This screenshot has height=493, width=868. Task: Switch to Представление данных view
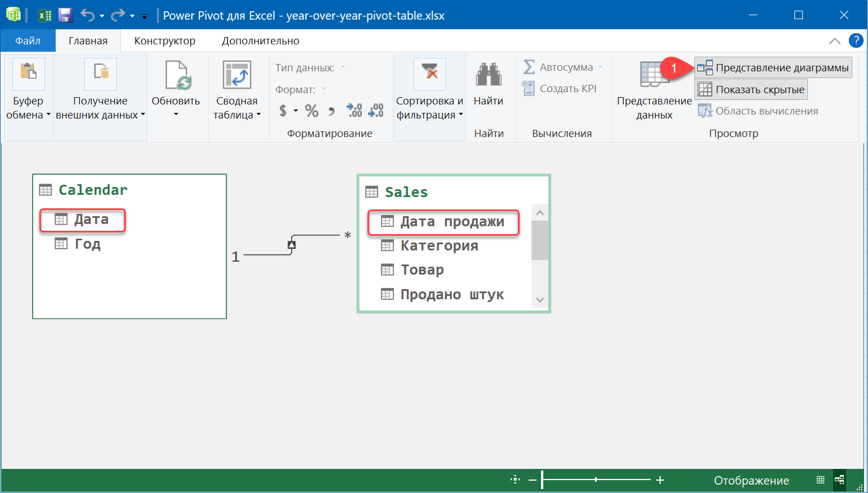pos(655,91)
